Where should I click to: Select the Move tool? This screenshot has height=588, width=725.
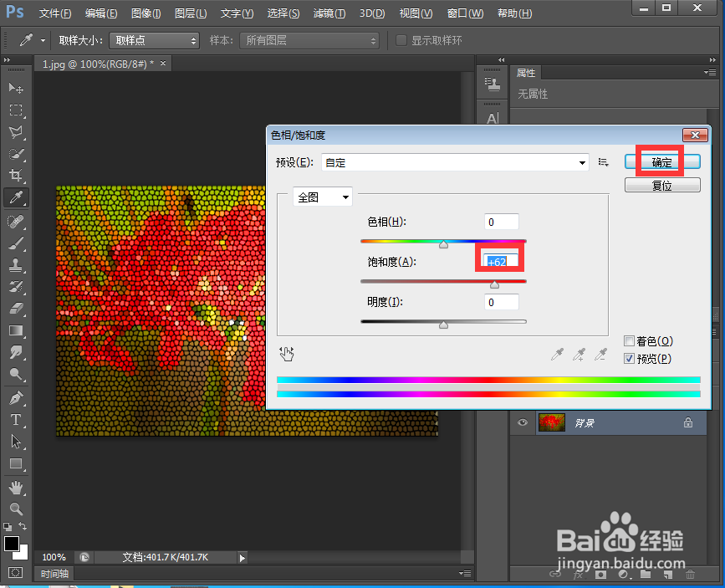pos(16,88)
